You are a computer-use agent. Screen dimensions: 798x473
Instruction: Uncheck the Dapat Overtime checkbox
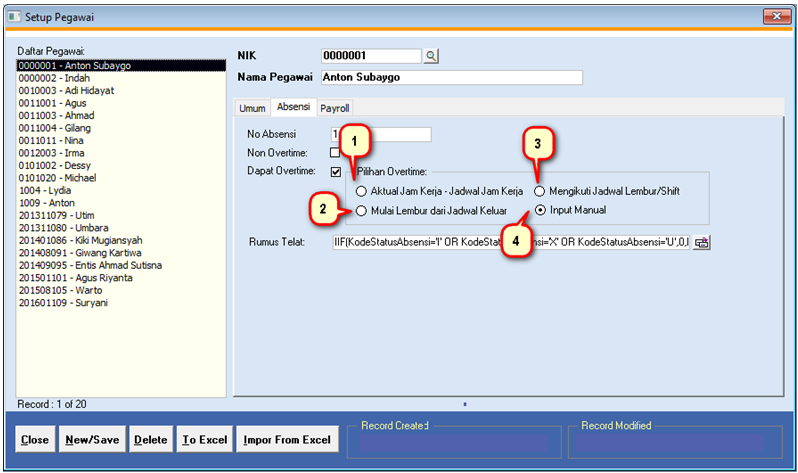tap(335, 172)
